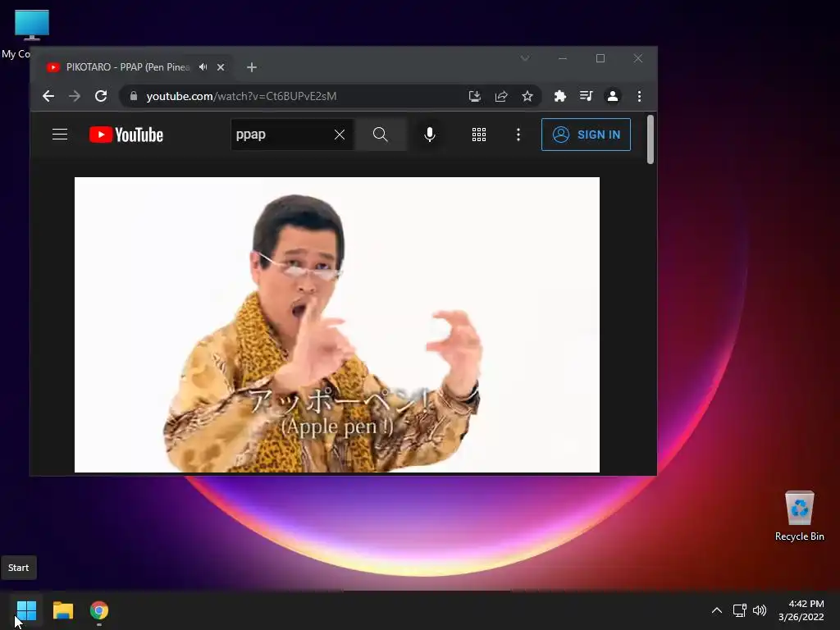This screenshot has height=630, width=840.
Task: Clear the ppap search query
Action: click(340, 135)
